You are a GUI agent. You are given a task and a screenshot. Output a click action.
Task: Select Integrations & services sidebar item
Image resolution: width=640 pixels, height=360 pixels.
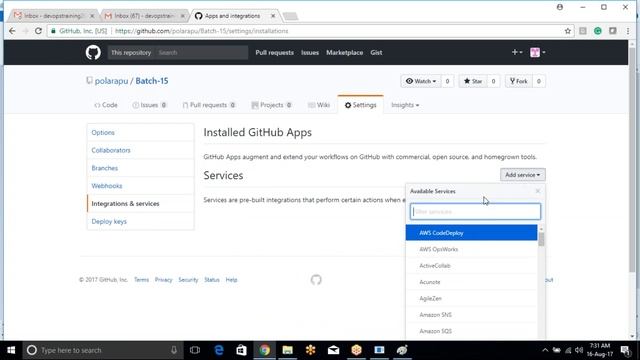coord(140,203)
